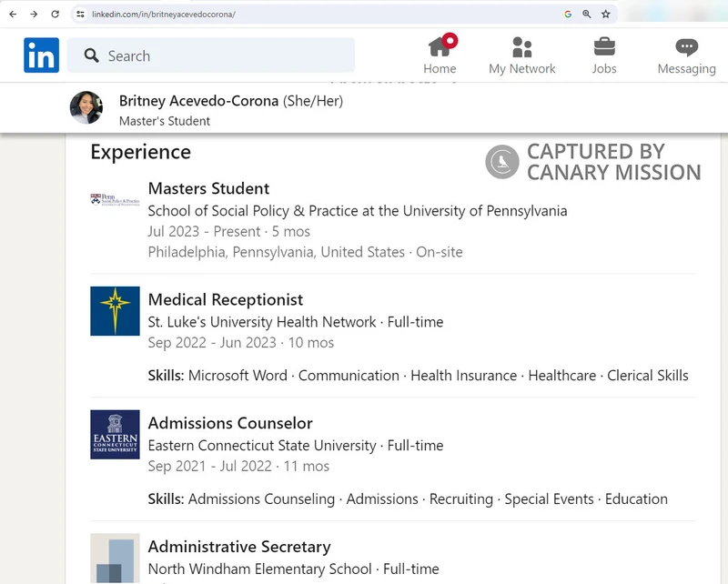Open the University of Pennsylvania school logo

(x=116, y=199)
